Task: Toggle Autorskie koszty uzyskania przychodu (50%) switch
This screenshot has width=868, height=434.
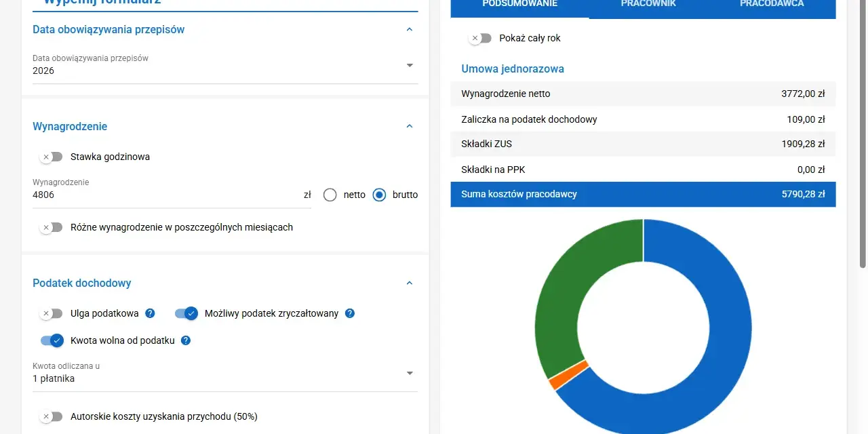Action: [x=51, y=416]
